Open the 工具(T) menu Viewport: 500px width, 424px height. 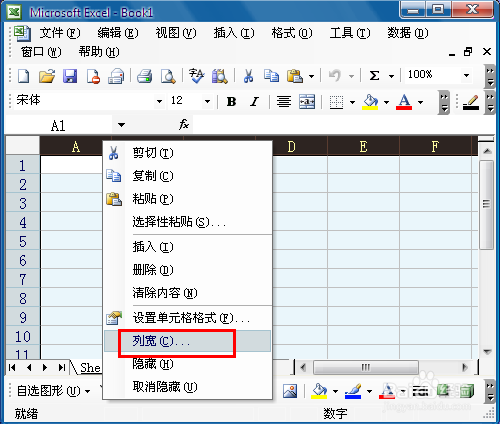coord(350,33)
